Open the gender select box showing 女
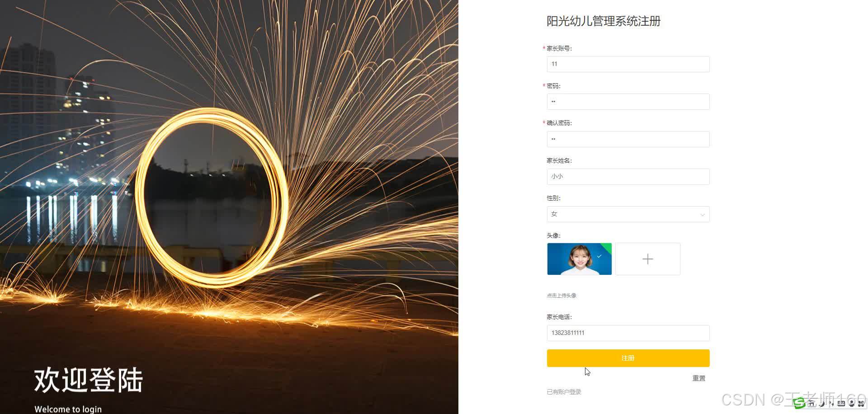 pos(628,214)
